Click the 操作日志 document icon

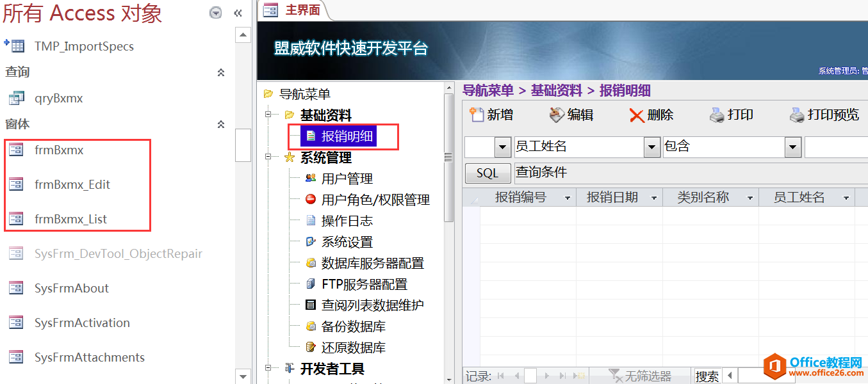click(x=311, y=220)
